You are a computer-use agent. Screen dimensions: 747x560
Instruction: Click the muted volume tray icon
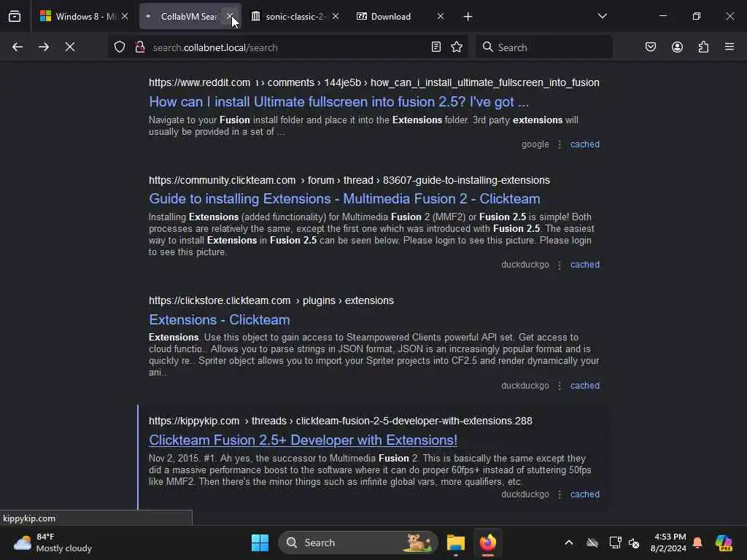[x=634, y=542]
